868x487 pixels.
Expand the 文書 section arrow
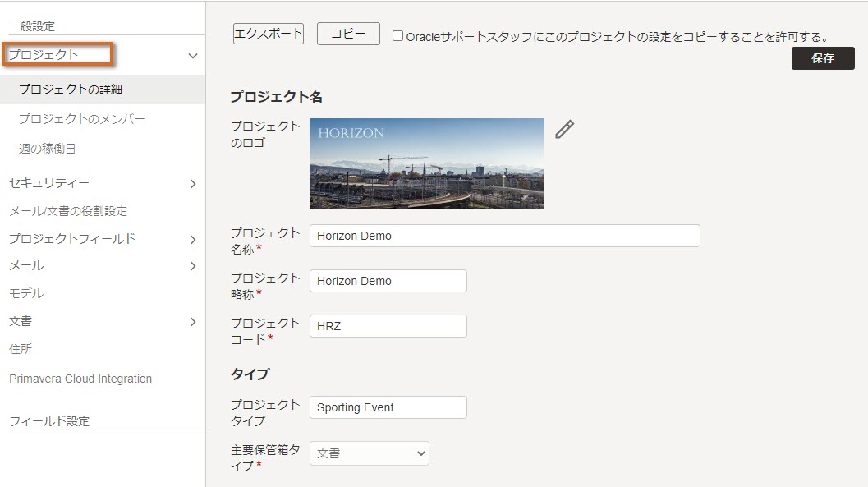pos(193,322)
